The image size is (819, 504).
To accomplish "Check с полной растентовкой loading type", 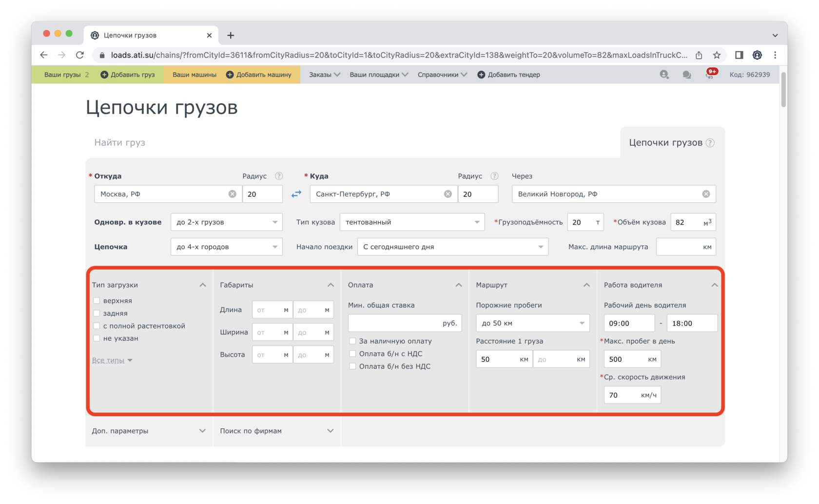I will point(97,326).
